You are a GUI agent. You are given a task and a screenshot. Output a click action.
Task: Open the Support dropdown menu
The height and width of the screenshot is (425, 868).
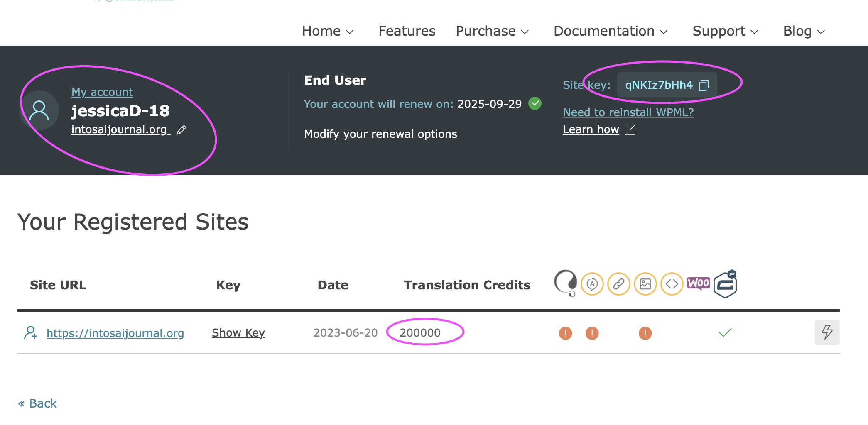point(725,31)
